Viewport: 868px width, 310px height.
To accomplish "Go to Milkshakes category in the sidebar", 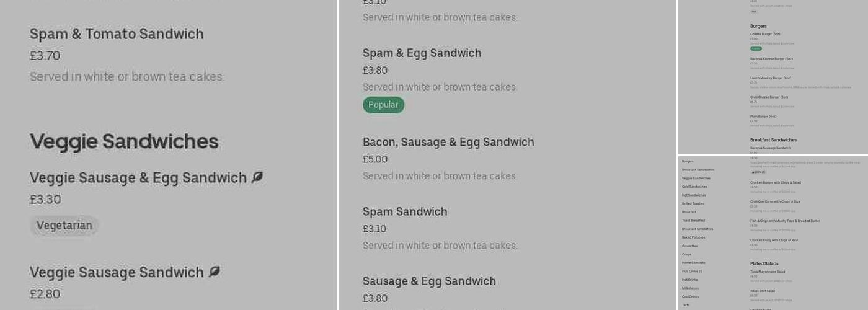I will click(690, 288).
